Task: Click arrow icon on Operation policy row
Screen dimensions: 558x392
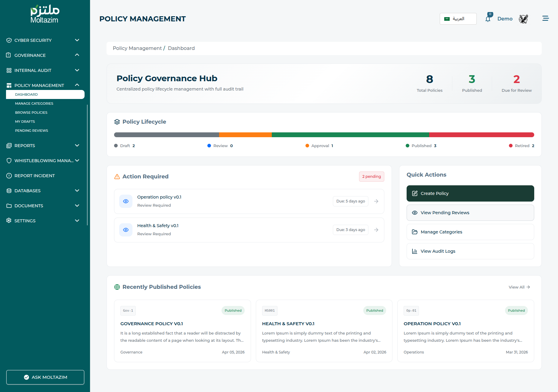Action: pos(376,201)
